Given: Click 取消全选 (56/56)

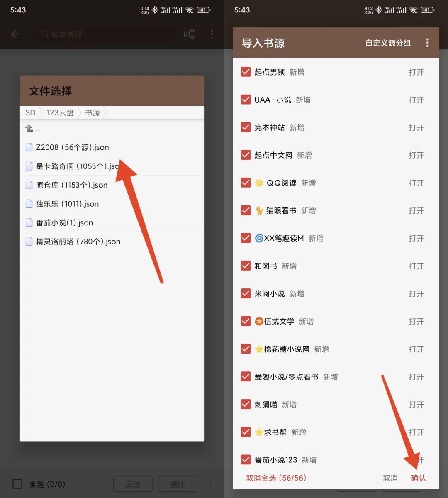Looking at the screenshot, I should (x=276, y=478).
